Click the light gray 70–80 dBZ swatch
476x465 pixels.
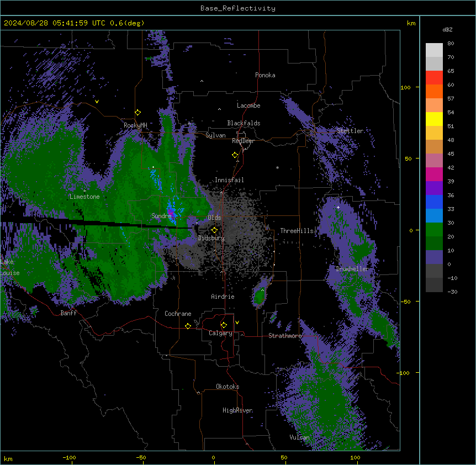point(434,50)
